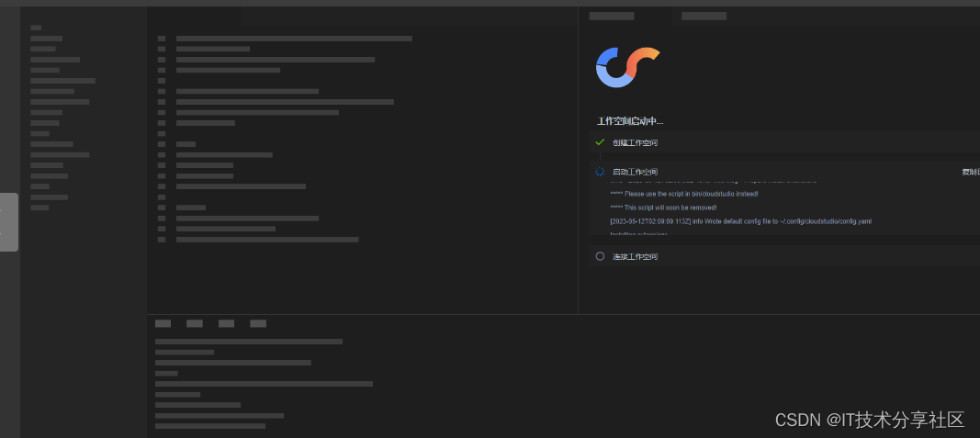Click log line 'Wrote default config file to ~/.config/cloudstudio/config.yaml'
Viewport: 980px width, 438px height.
[740, 221]
